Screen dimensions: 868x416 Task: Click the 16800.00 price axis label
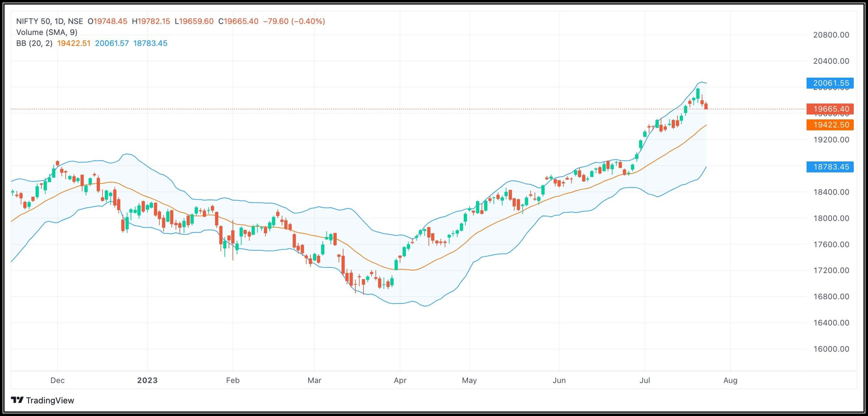pos(831,296)
